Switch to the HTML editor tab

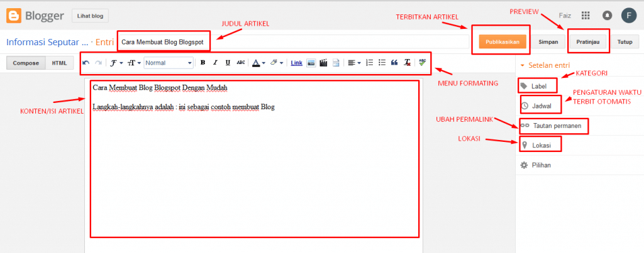coord(59,63)
